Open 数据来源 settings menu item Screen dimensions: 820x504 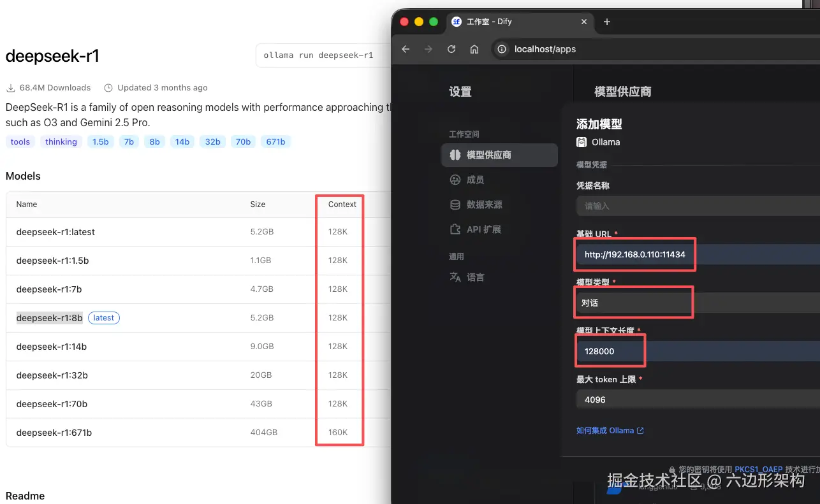pyautogui.click(x=499, y=205)
